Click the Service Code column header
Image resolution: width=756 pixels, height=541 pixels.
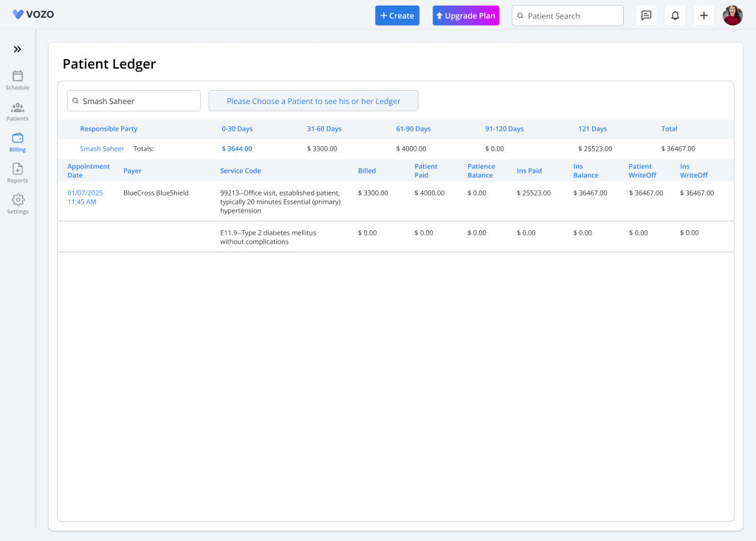(240, 170)
